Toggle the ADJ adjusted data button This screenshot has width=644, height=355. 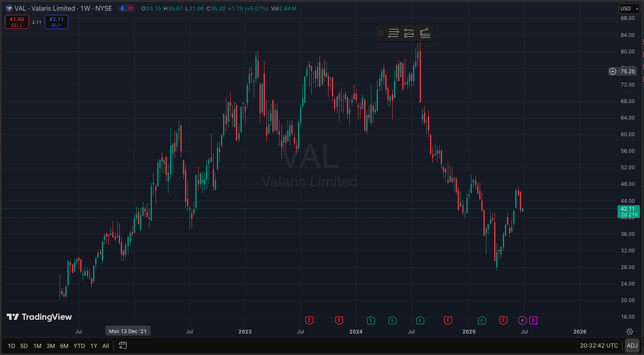click(x=632, y=345)
